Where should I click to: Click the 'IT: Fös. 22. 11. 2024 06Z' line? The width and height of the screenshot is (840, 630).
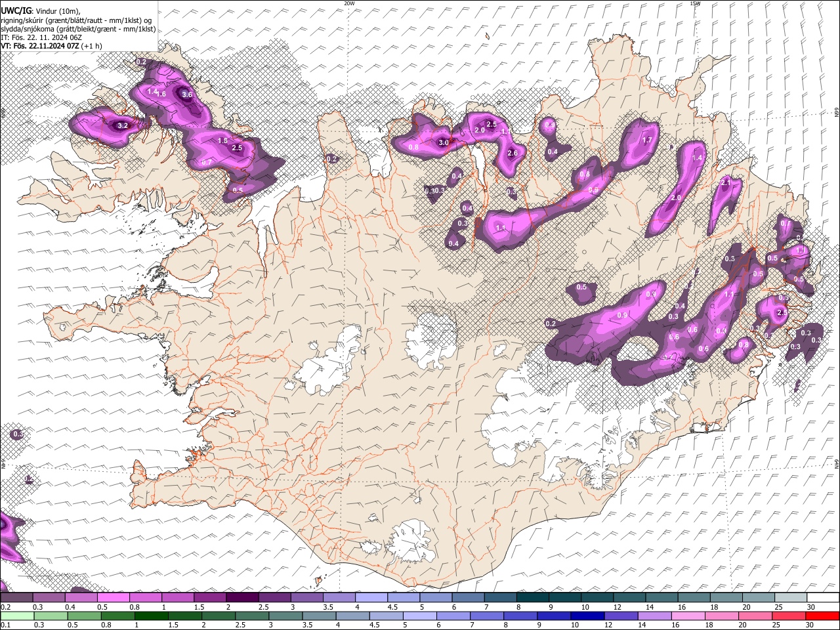[40, 37]
